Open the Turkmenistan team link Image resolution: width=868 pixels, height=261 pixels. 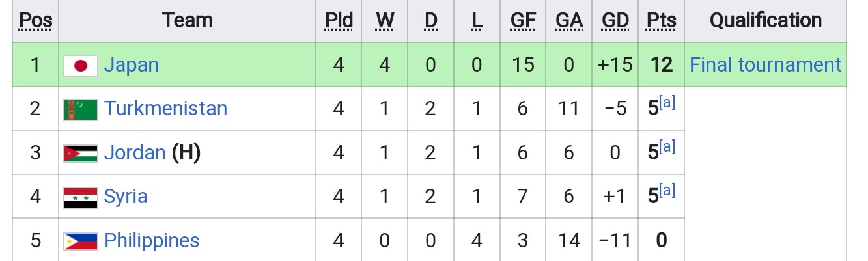pos(165,108)
